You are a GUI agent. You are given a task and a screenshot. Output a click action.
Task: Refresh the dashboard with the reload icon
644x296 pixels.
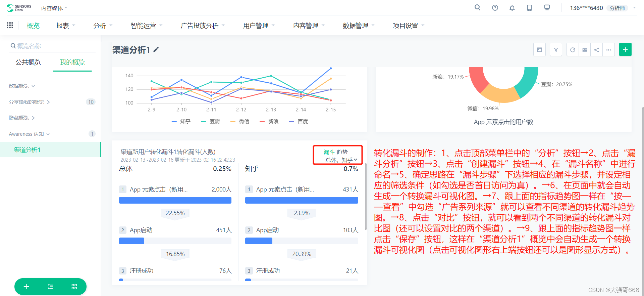(x=573, y=50)
